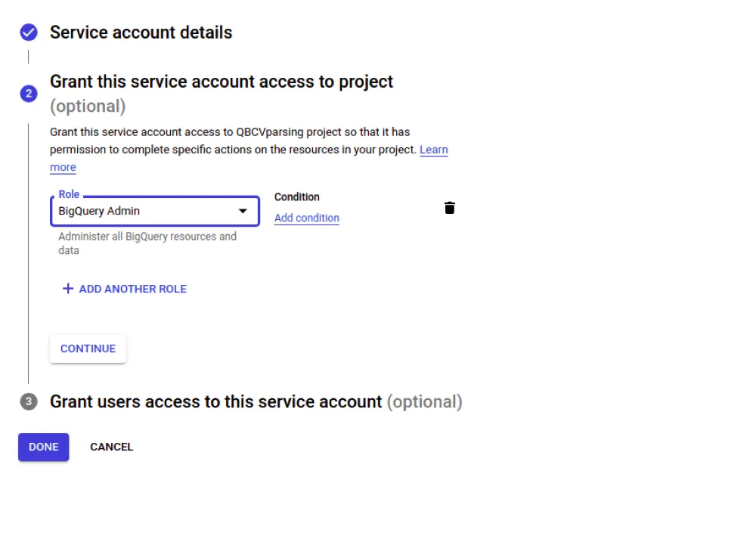Click the Role dropdown arrow
756x557 pixels.
(243, 211)
